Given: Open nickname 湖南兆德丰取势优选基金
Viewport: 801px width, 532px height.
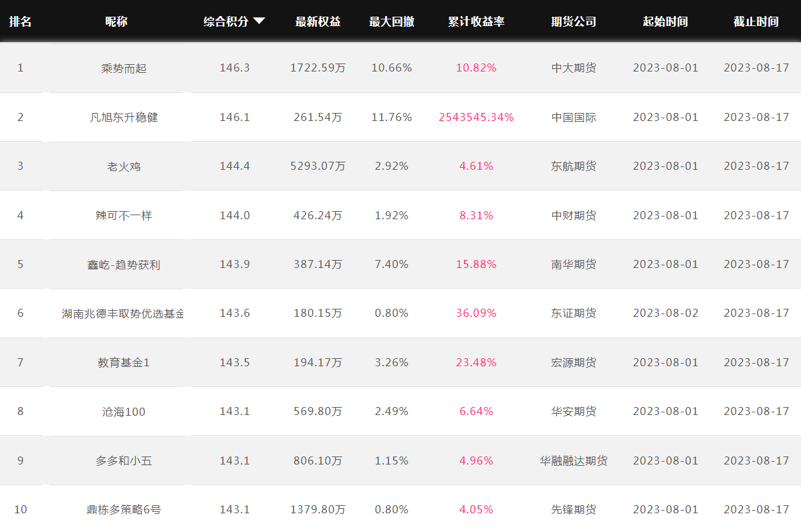Looking at the screenshot, I should pyautogui.click(x=122, y=313).
